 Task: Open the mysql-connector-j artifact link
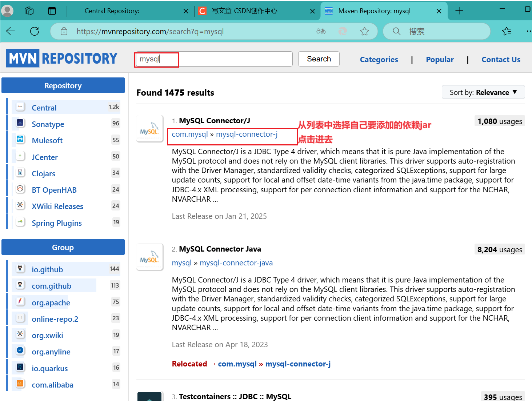(x=247, y=134)
